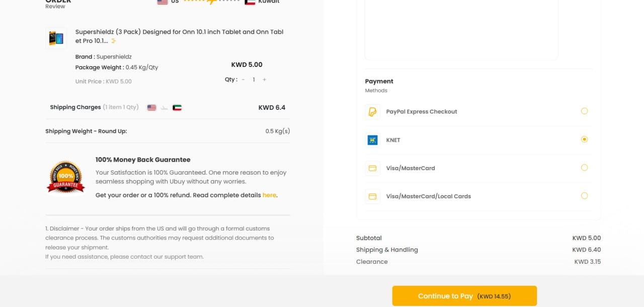The height and width of the screenshot is (307, 644).
Task: Expand the truncated product title icon
Action: [x=114, y=41]
